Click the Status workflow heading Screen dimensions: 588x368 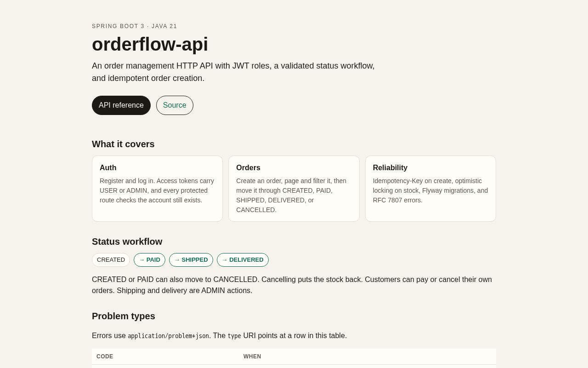point(127,241)
